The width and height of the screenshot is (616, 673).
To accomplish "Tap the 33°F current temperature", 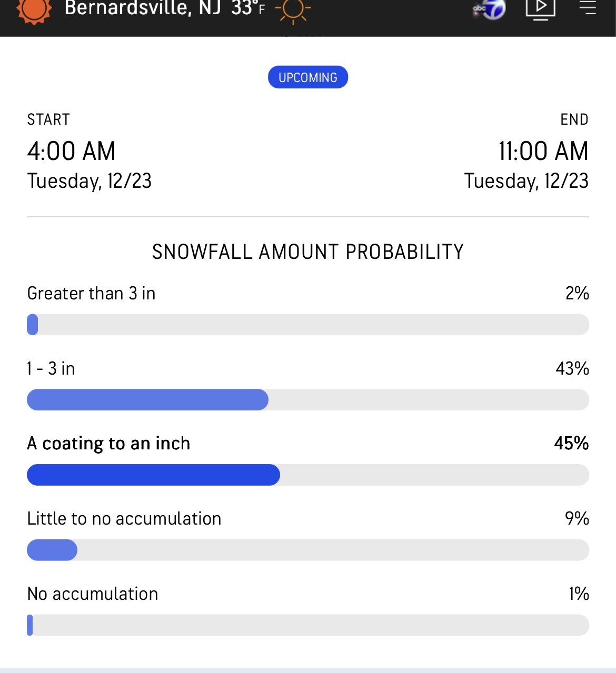I will click(x=247, y=8).
